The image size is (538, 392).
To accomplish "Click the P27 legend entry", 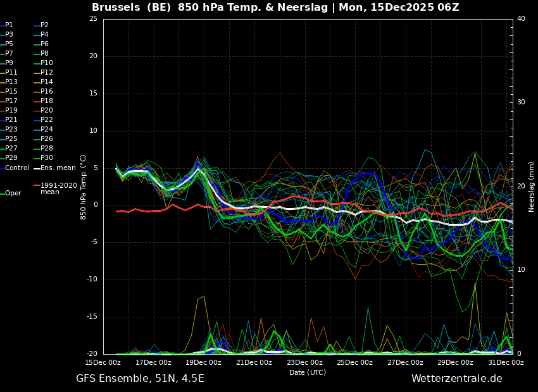I will pos(11,148).
